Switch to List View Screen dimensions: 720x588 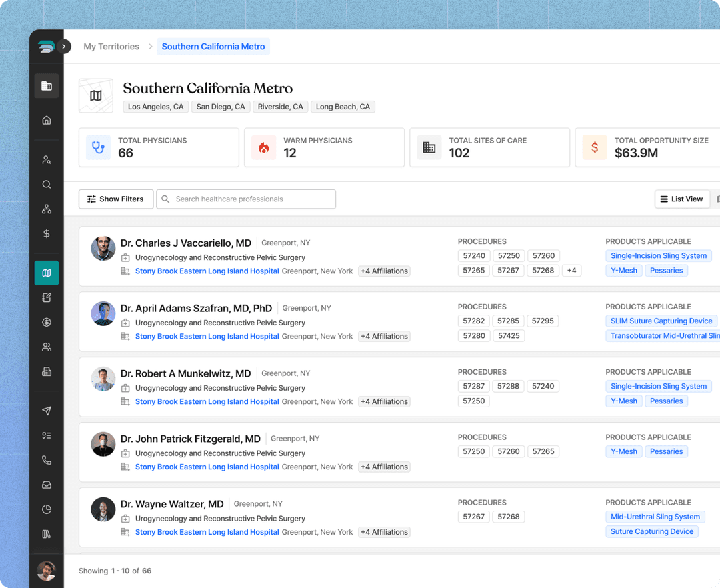pyautogui.click(x=681, y=199)
